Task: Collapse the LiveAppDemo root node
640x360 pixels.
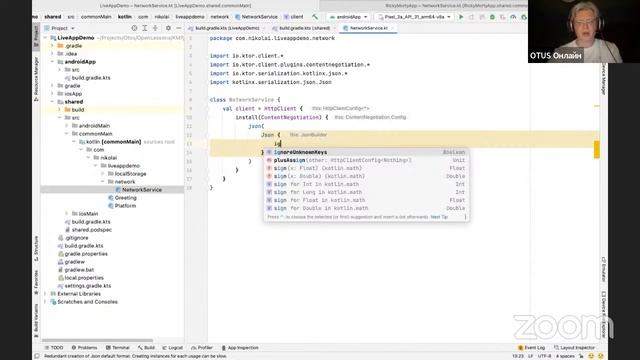Action: [x=45, y=38]
